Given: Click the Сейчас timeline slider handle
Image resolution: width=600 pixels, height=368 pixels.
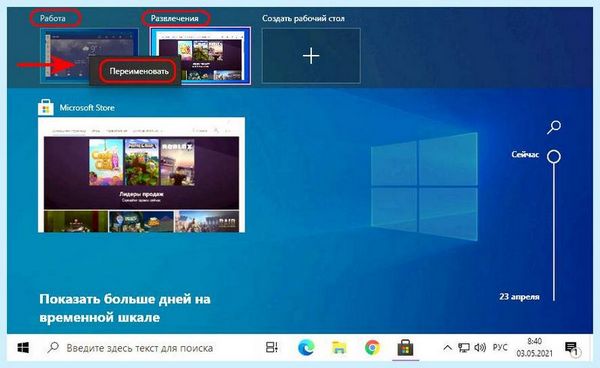Looking at the screenshot, I should [554, 156].
